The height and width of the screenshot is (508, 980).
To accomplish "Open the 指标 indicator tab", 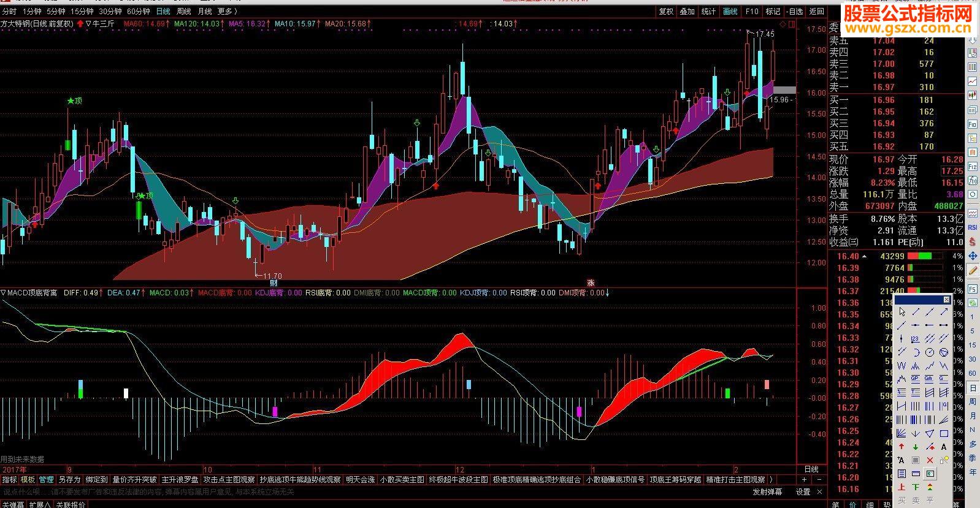I will click(x=9, y=479).
